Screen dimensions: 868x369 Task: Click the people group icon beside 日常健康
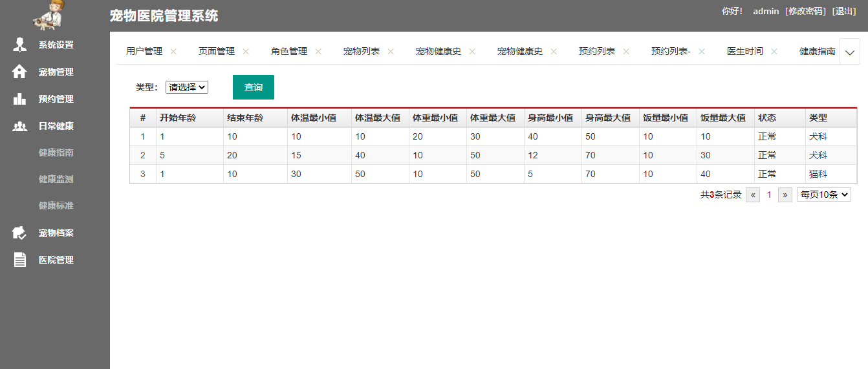(x=20, y=126)
